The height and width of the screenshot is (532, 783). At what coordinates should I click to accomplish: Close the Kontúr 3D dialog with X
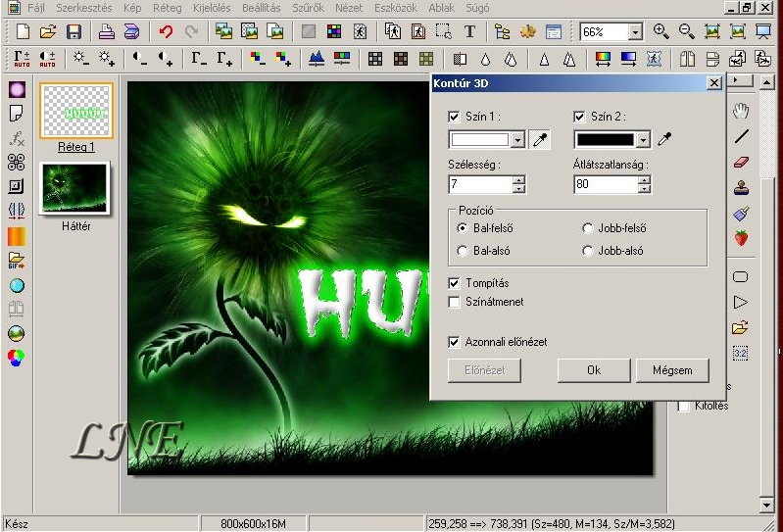pos(714,83)
